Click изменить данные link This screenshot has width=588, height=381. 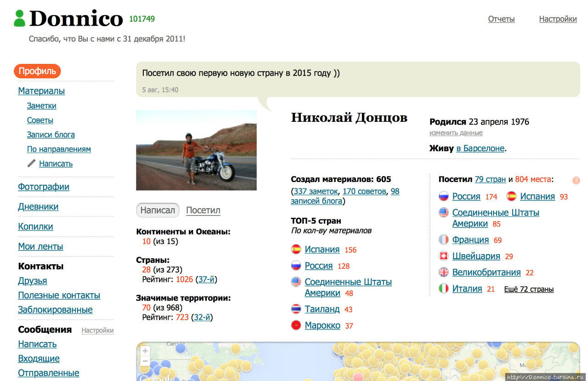coord(456,133)
